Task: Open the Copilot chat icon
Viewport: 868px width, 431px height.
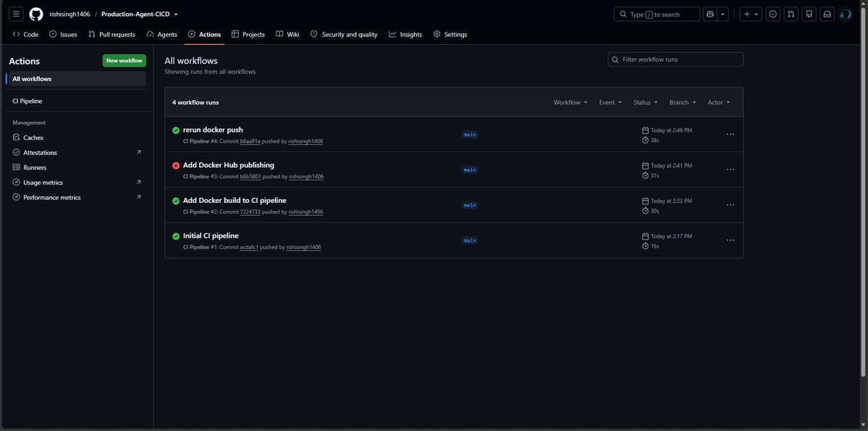Action: (x=709, y=14)
